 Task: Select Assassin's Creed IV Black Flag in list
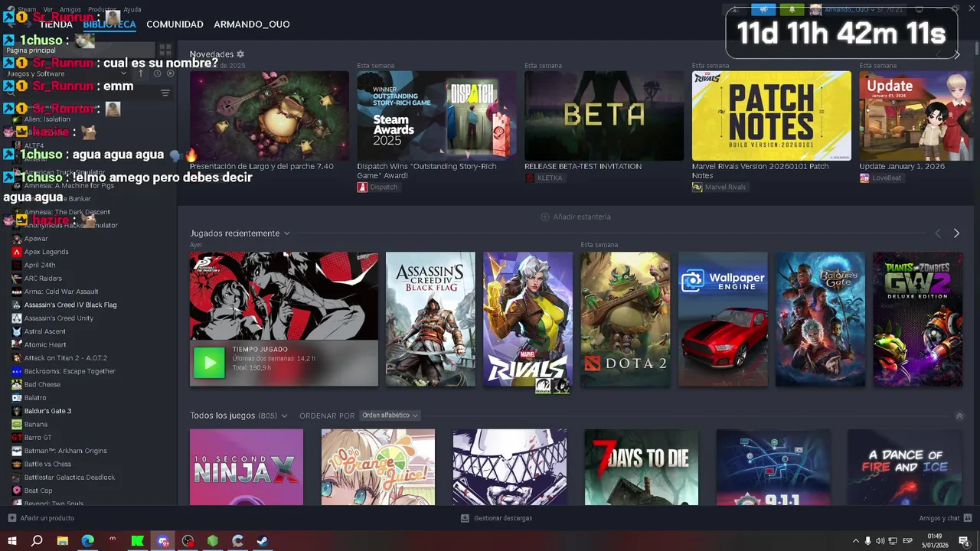tap(70, 305)
